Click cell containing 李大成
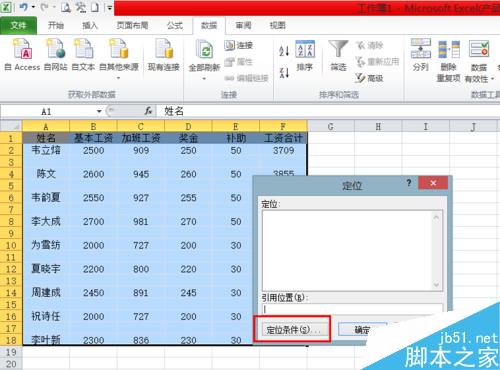 [46, 221]
